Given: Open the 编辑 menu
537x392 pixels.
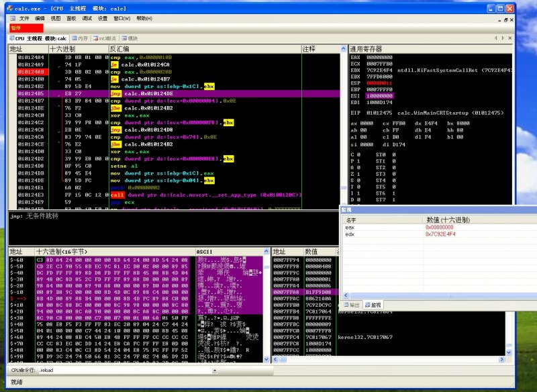Looking at the screenshot, I should (40, 19).
